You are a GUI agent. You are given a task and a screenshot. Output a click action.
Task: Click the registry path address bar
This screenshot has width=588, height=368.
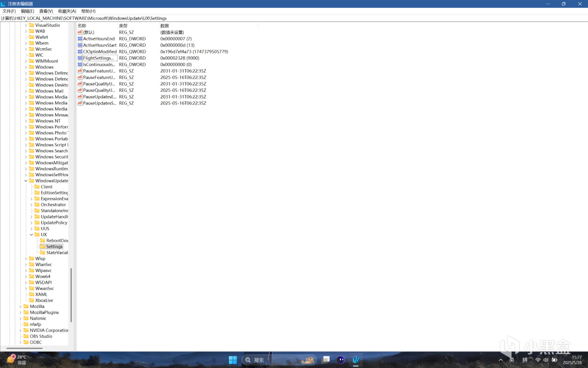point(294,18)
